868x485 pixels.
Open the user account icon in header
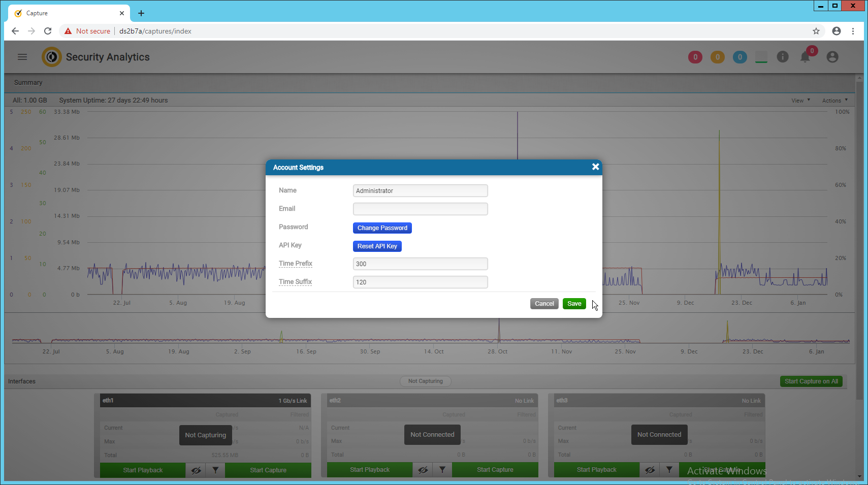(832, 57)
